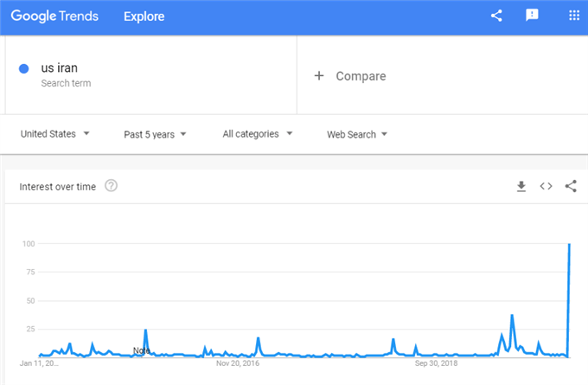Click the blue dot color indicator
The image size is (588, 385).
click(x=23, y=68)
